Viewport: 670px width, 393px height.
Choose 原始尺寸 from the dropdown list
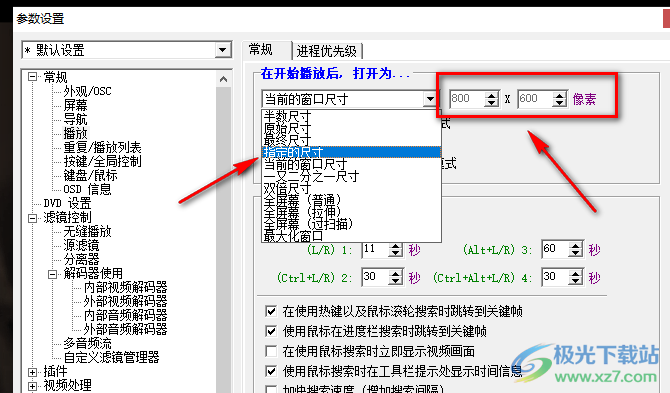point(351,128)
